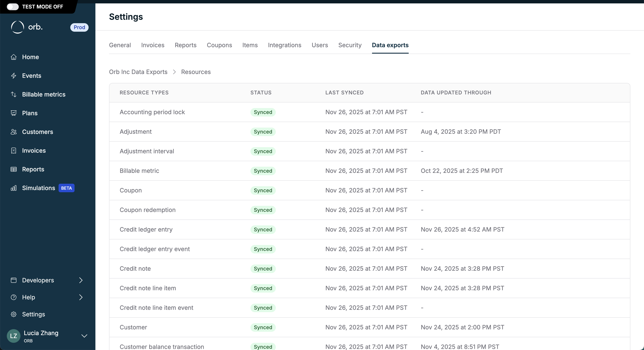This screenshot has height=350, width=644.
Task: Click the LZ user avatar
Action: pos(13,336)
